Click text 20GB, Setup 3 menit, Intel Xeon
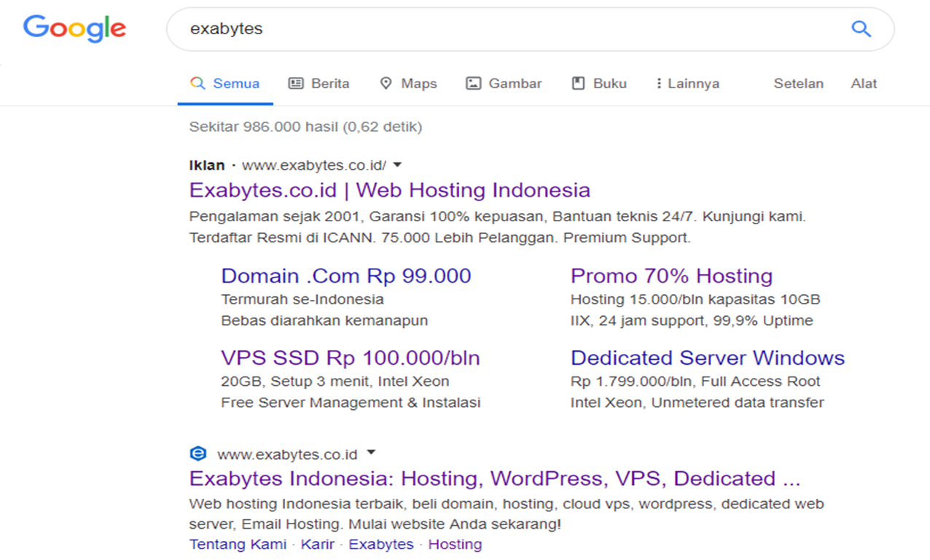 (335, 382)
